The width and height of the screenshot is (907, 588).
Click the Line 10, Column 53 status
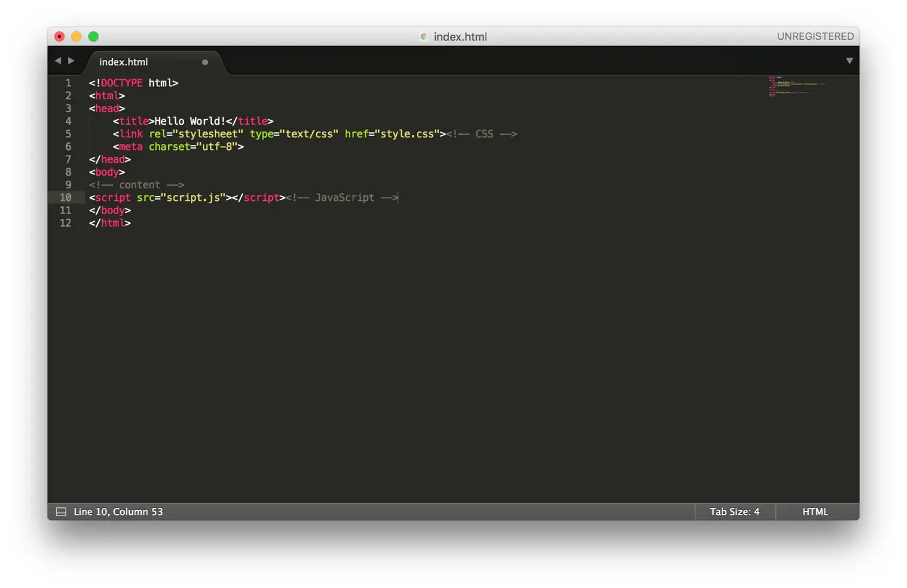tap(118, 512)
